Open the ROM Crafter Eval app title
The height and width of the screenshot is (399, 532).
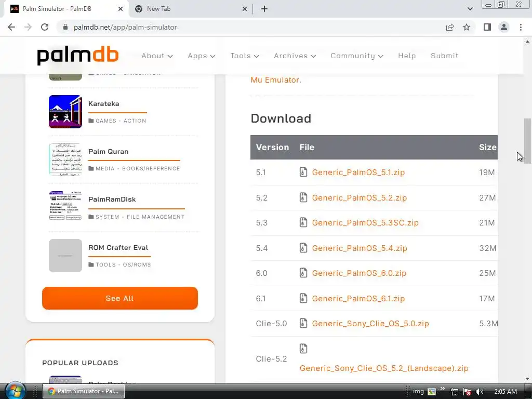click(x=118, y=248)
